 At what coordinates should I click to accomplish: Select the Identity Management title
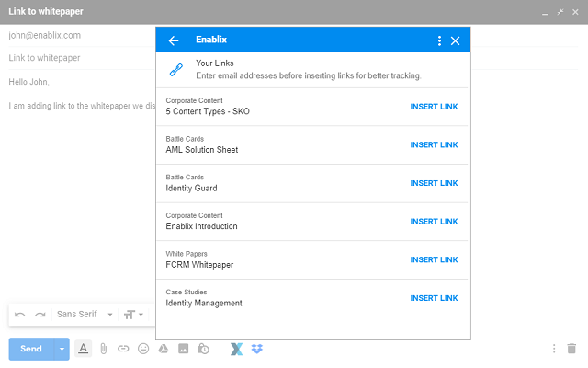[x=204, y=303]
